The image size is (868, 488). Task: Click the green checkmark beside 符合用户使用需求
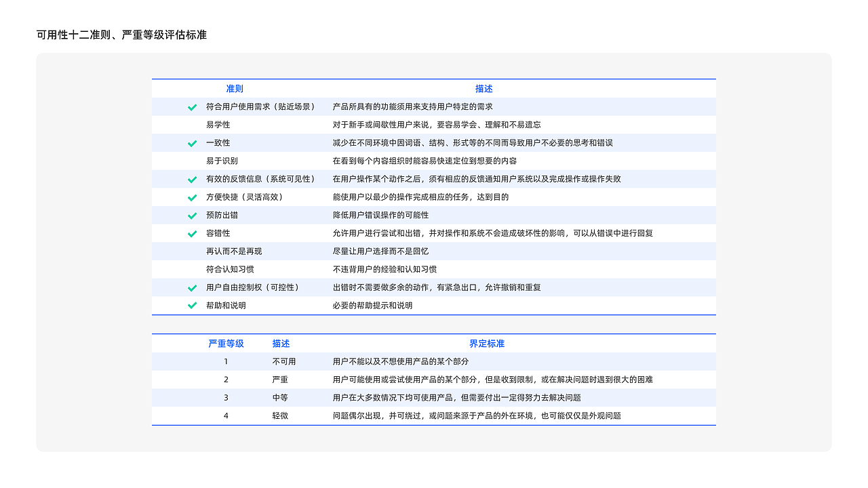click(193, 107)
